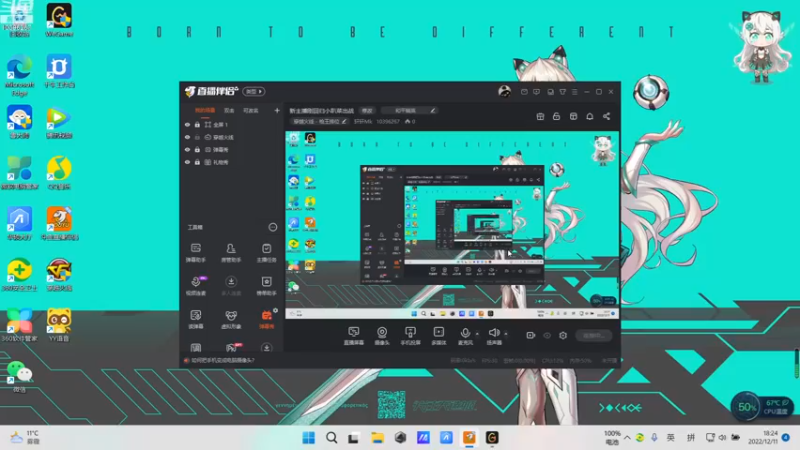Click the share icon above the preview
The width and height of the screenshot is (800, 450).
(606, 116)
